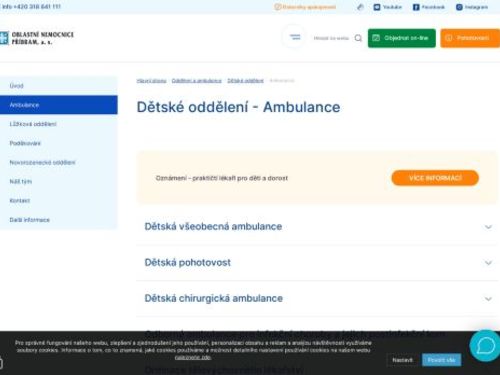Select Úvod in the sidebar menu
The image size is (500, 375).
tap(59, 86)
